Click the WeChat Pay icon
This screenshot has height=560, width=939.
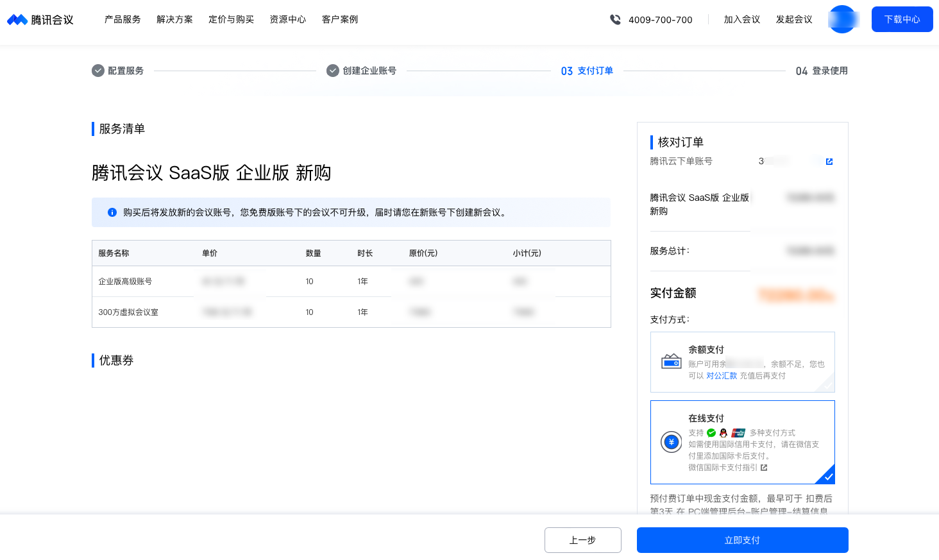pos(711,433)
